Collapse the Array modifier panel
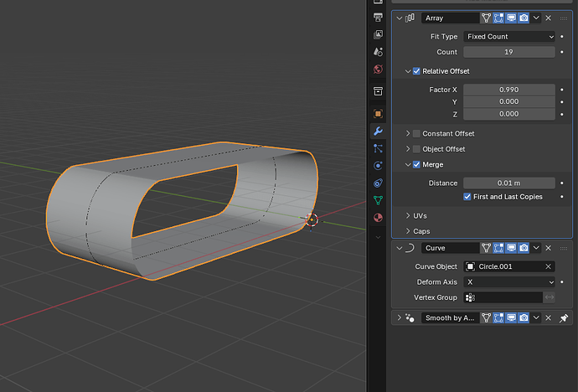The width and height of the screenshot is (578, 392). [400, 18]
